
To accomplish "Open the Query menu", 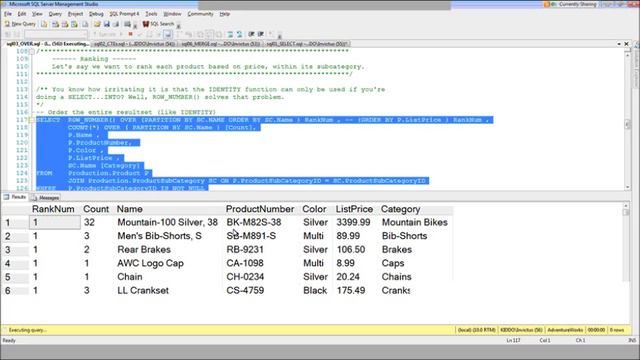I will coord(55,14).
